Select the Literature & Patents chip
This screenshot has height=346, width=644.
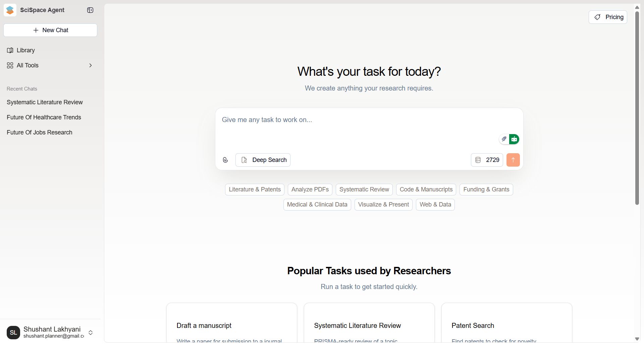[x=255, y=189]
